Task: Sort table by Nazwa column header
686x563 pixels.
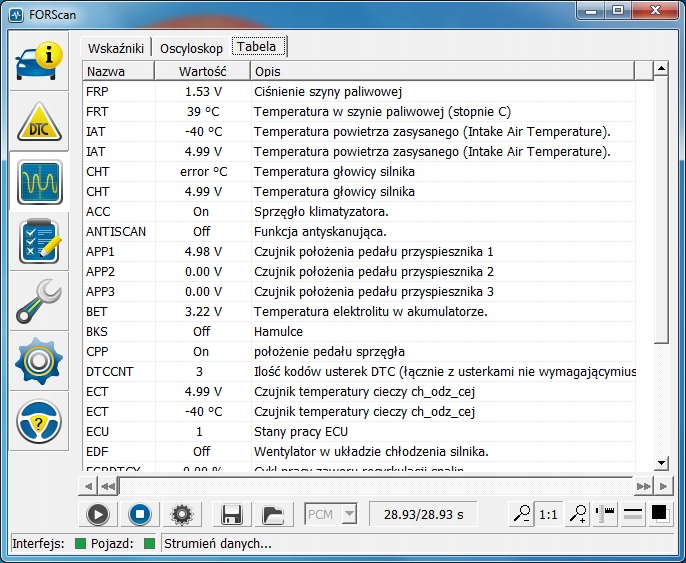Action: point(118,72)
